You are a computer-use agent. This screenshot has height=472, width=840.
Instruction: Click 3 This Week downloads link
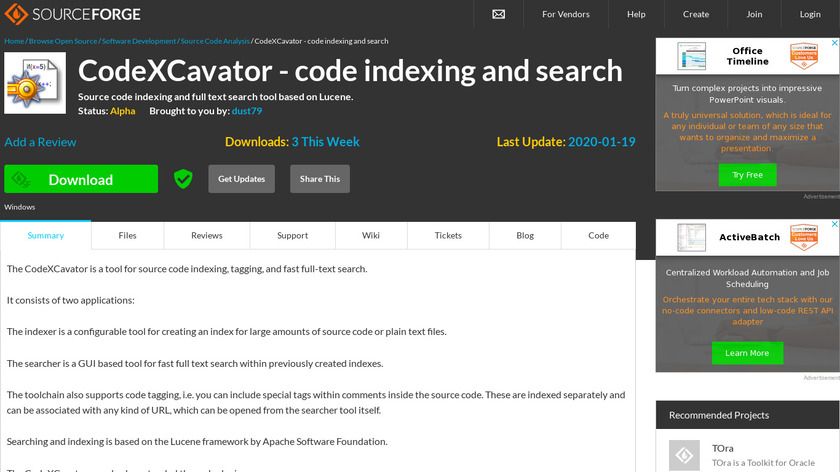click(325, 142)
